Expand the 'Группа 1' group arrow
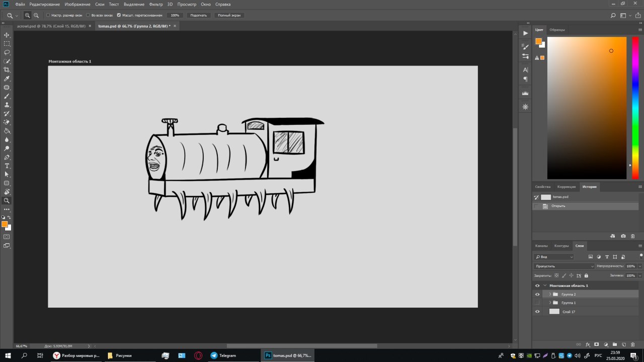This screenshot has width=644, height=362. coord(550,303)
